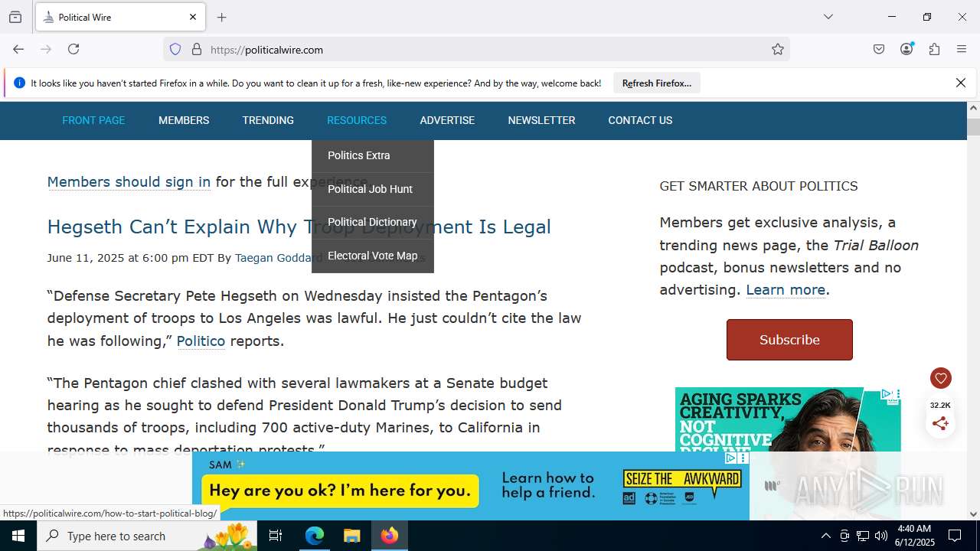Focus the politicalwire.com address bar
Viewport: 980px width, 551px height.
pos(476,49)
